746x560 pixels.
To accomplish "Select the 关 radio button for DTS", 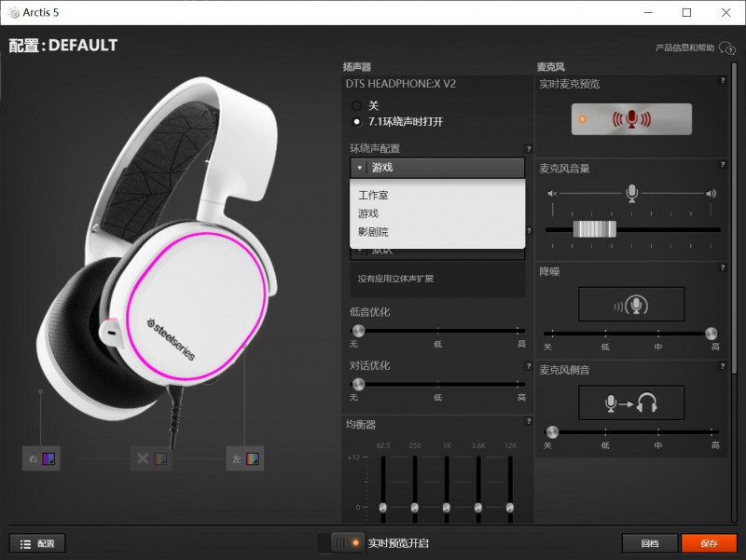I will 356,105.
